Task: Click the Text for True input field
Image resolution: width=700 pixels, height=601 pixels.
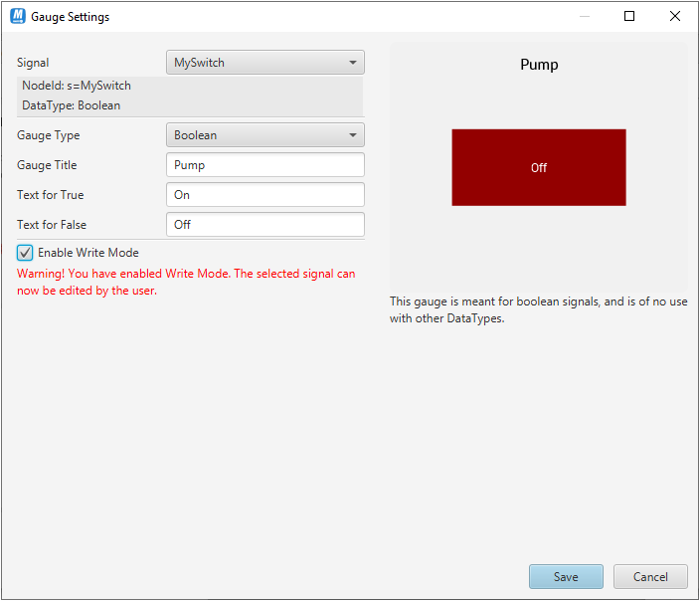Action: (265, 194)
